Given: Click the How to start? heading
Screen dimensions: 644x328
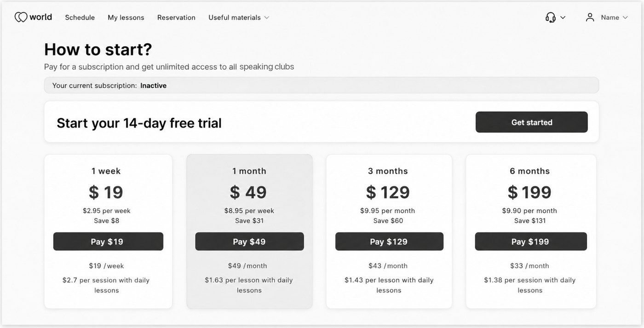Looking at the screenshot, I should tap(98, 49).
